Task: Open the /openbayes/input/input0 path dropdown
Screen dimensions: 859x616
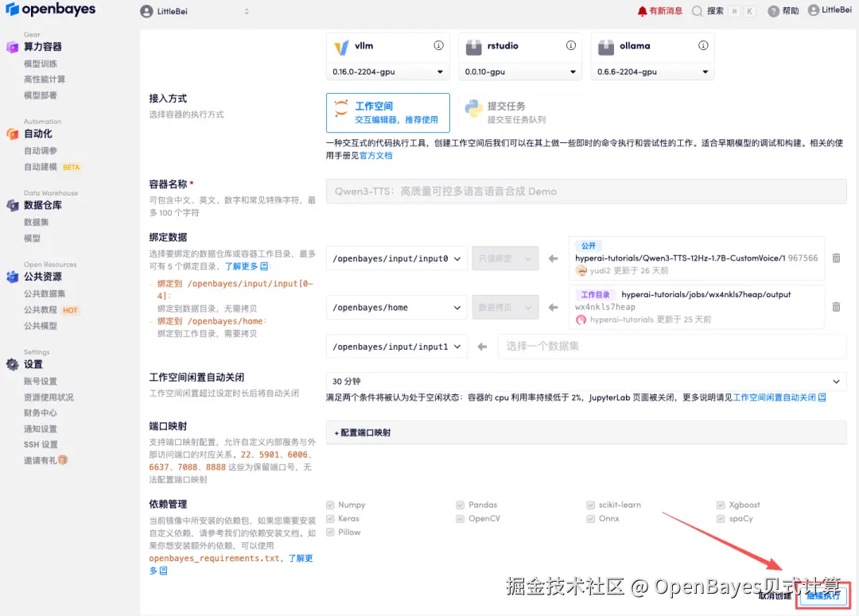Action: tap(396, 258)
